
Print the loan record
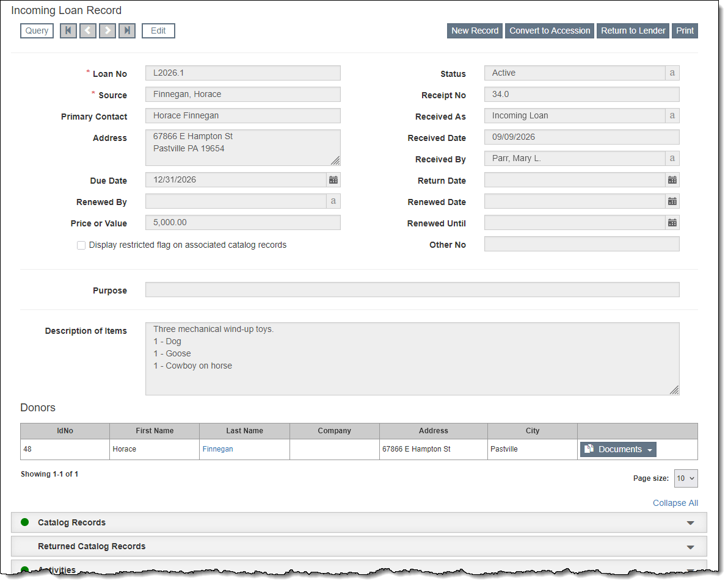tap(685, 31)
